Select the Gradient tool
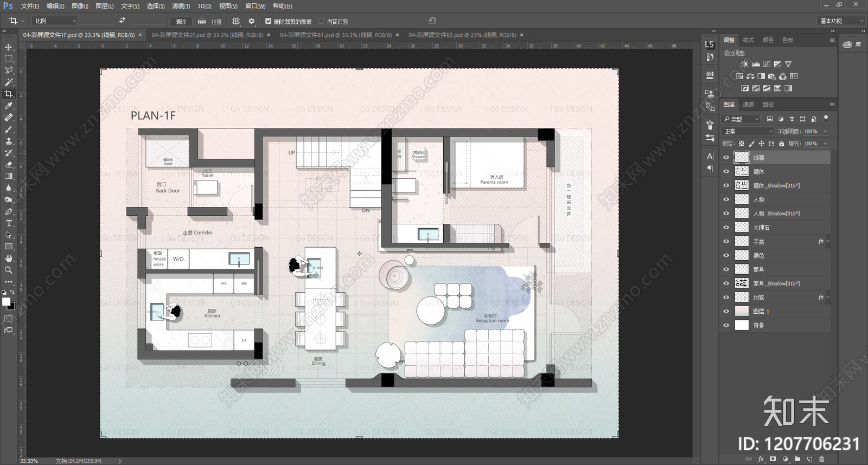 click(x=9, y=176)
